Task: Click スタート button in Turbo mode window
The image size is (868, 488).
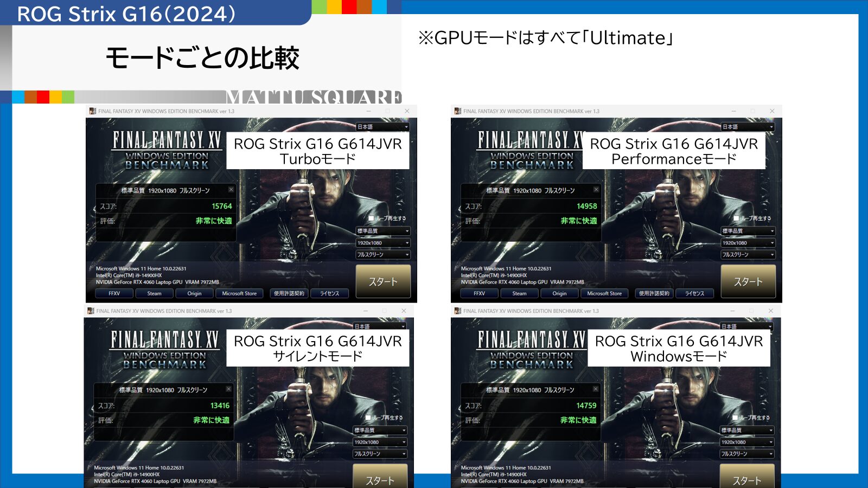Action: (x=383, y=281)
